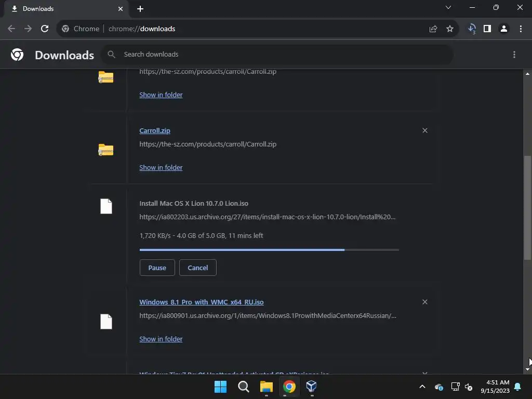Image resolution: width=532 pixels, height=399 pixels.
Task: Show the Windows 8.1 Pro iso in folder
Action: point(161,339)
